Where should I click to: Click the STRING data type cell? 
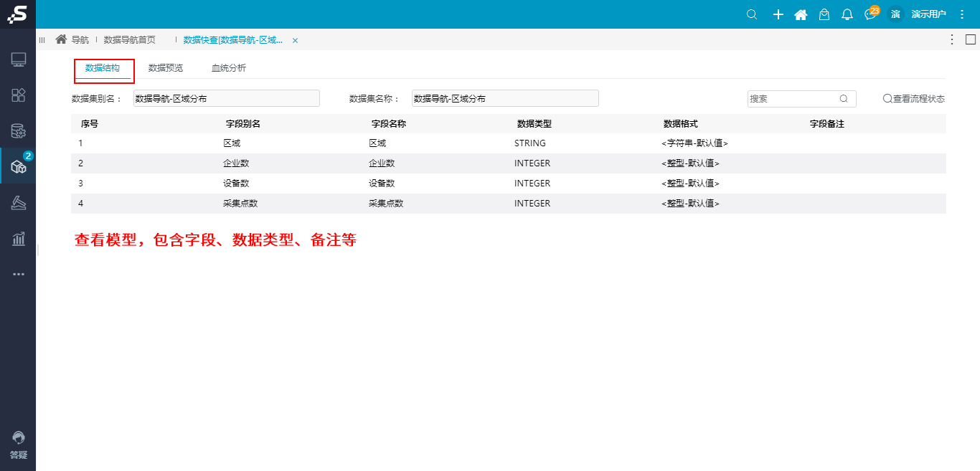pyautogui.click(x=530, y=143)
